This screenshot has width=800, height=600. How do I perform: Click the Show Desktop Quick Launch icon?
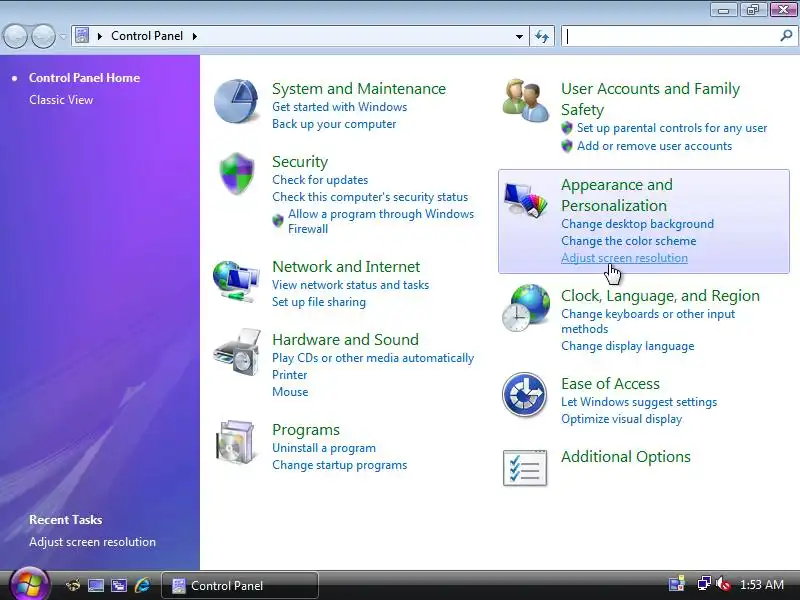click(x=95, y=585)
